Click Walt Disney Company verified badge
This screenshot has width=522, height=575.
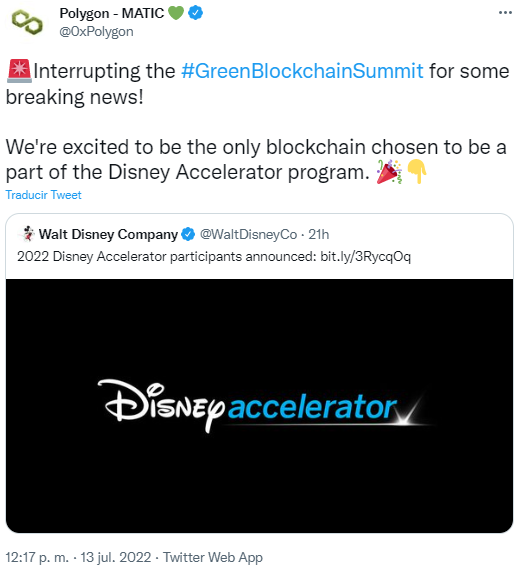pos(188,234)
